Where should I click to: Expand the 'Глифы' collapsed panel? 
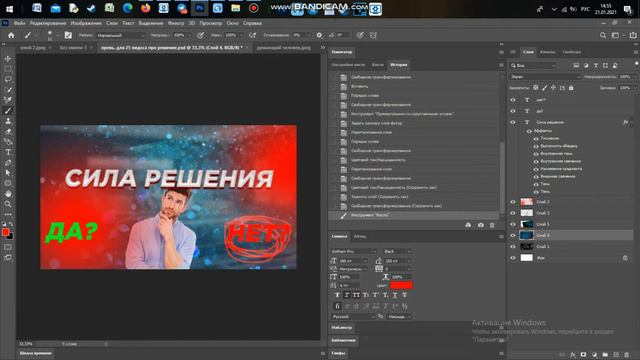[338, 353]
